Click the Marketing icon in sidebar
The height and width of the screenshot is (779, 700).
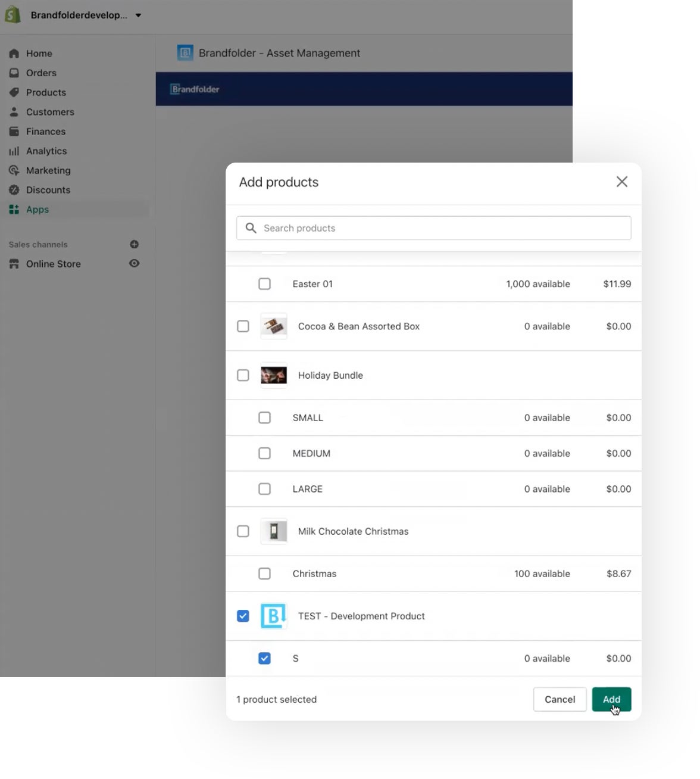click(x=14, y=170)
